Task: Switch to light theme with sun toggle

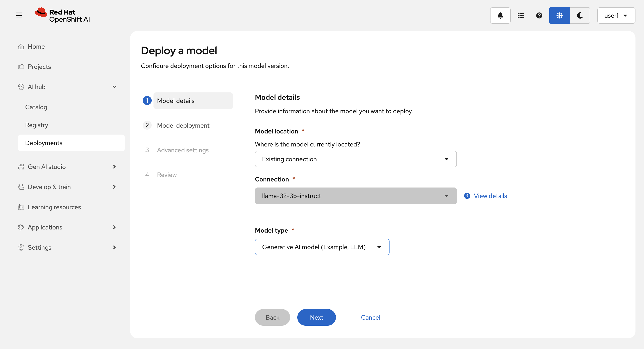Action: [559, 15]
